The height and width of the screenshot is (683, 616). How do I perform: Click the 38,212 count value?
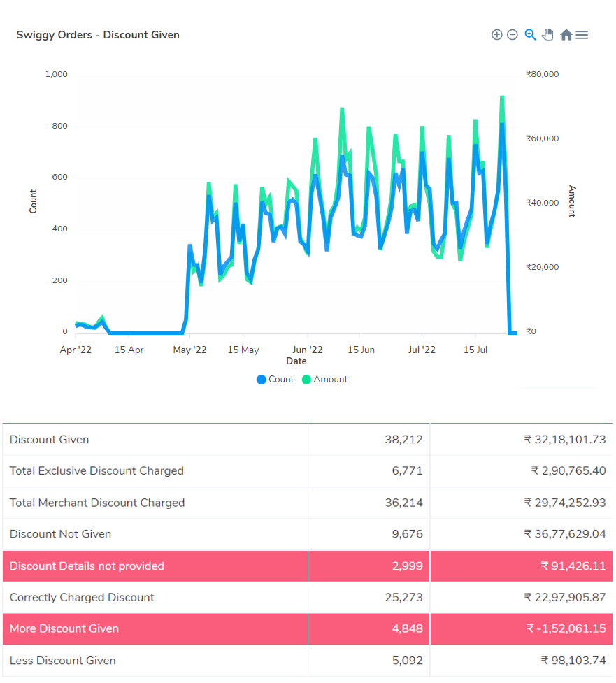[x=404, y=440]
